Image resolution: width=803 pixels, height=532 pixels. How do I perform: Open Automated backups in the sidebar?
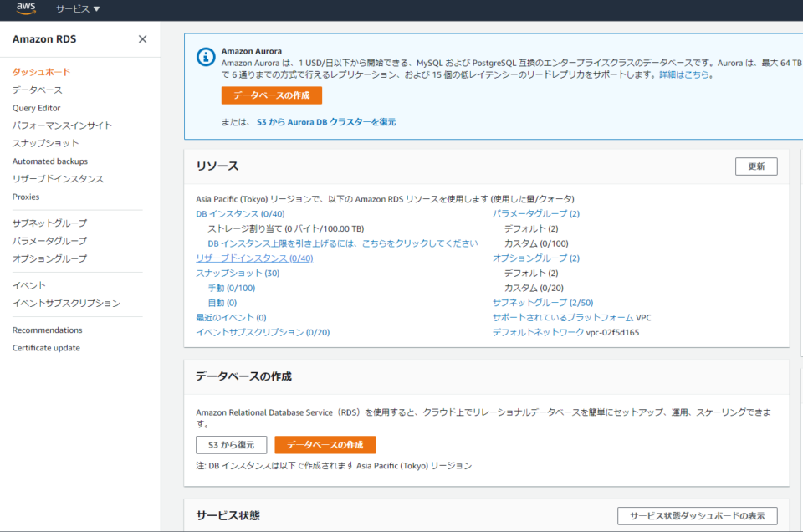52,161
